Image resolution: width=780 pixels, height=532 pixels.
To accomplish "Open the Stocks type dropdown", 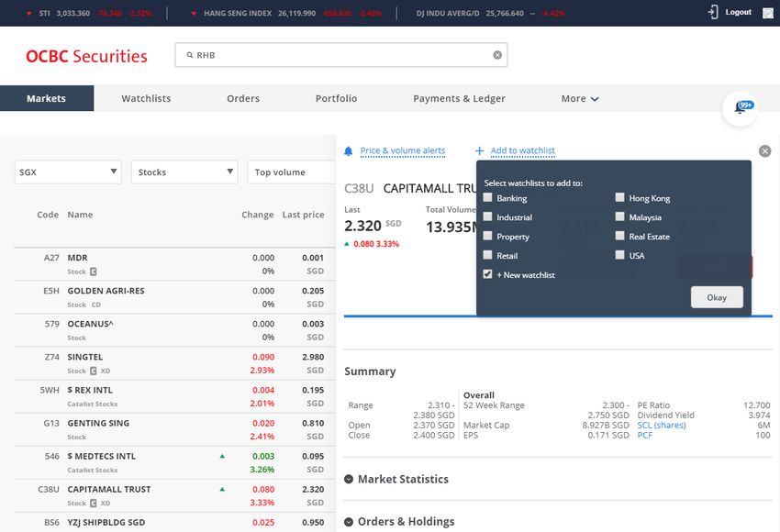I will click(x=184, y=172).
